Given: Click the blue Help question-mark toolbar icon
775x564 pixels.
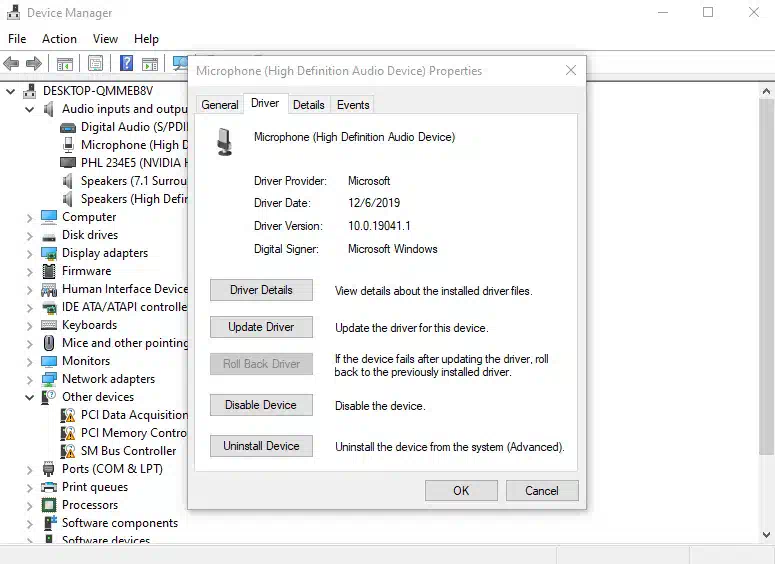Looking at the screenshot, I should coord(127,63).
